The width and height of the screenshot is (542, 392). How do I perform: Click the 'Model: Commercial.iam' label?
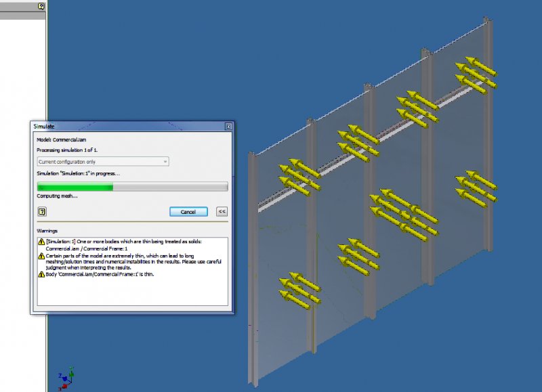(62, 139)
